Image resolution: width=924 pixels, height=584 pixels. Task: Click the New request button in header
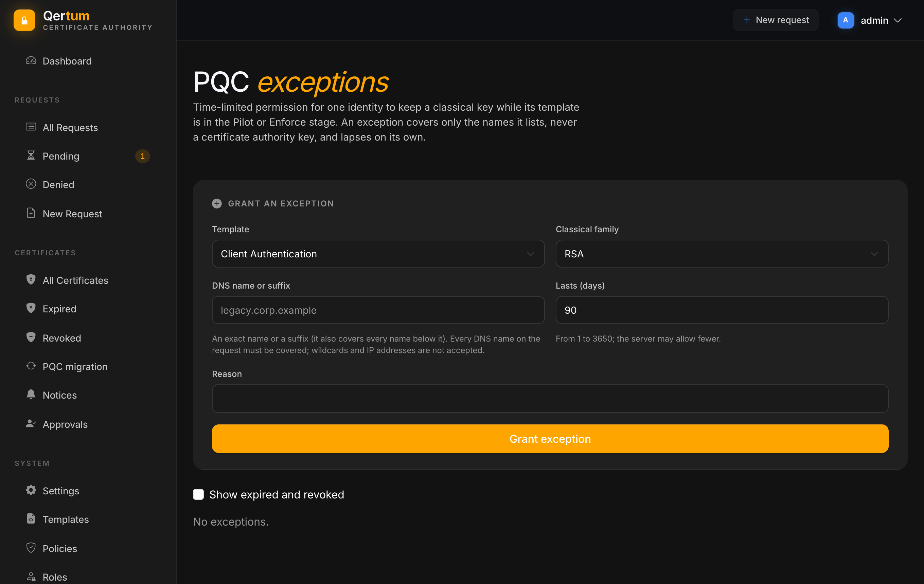(x=776, y=20)
